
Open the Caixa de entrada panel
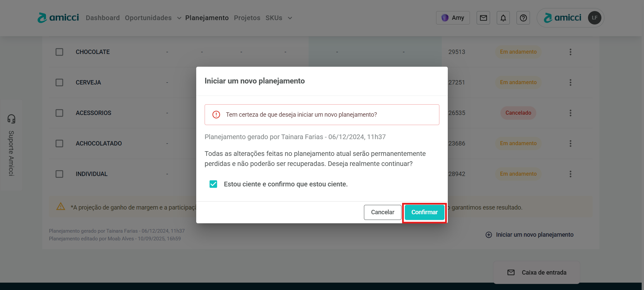coord(537,273)
